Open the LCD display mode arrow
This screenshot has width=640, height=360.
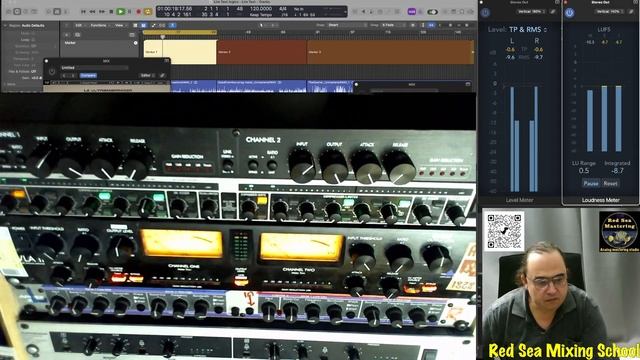[x=345, y=12]
